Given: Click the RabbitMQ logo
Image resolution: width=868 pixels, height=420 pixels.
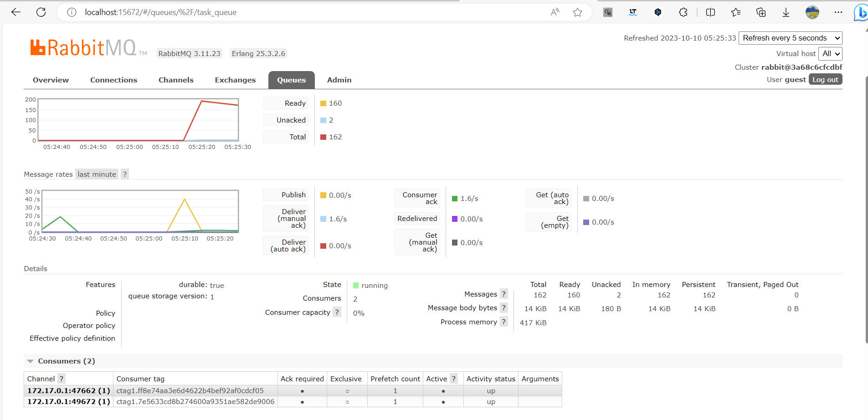Looking at the screenshot, I should pyautogui.click(x=88, y=48).
